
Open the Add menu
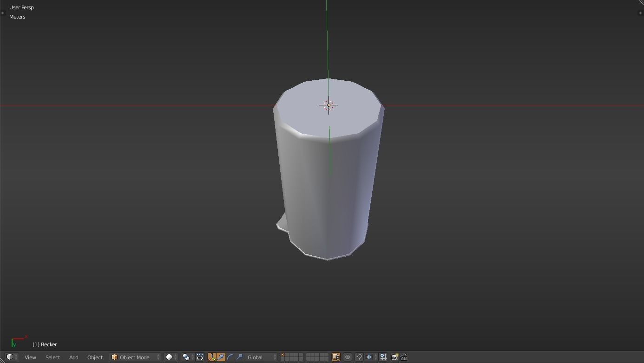[73, 357]
